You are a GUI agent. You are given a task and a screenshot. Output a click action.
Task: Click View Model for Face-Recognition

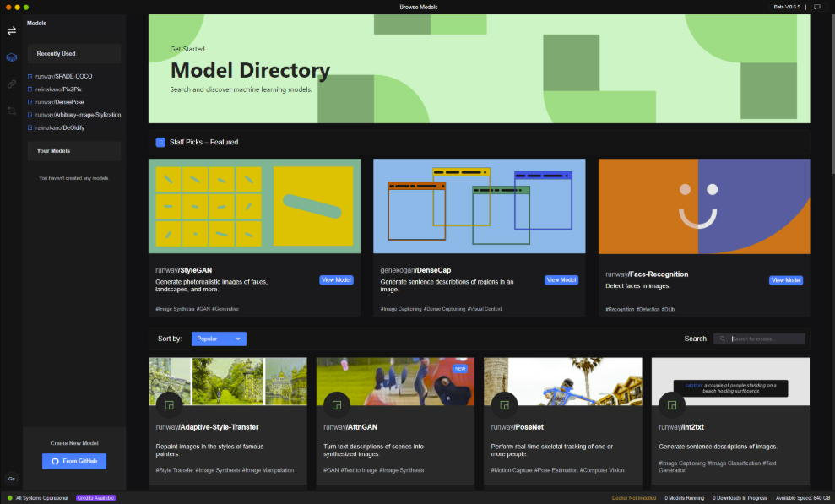[x=786, y=280]
